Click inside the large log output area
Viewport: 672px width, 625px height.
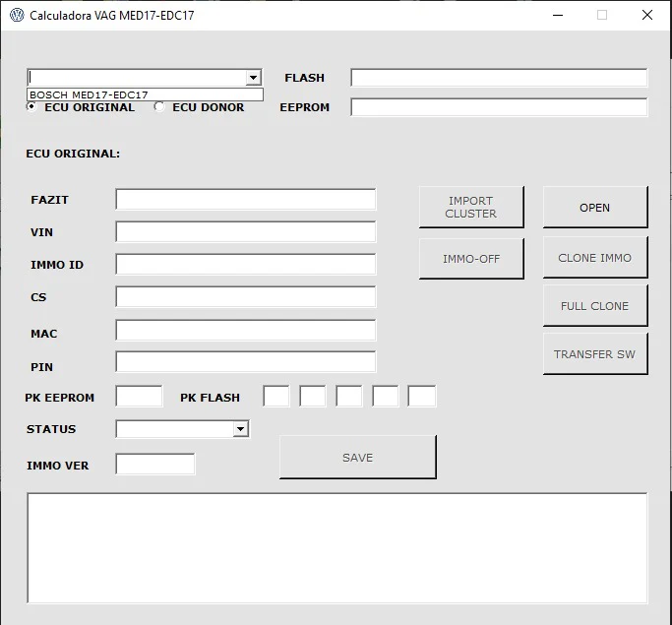pyautogui.click(x=337, y=548)
